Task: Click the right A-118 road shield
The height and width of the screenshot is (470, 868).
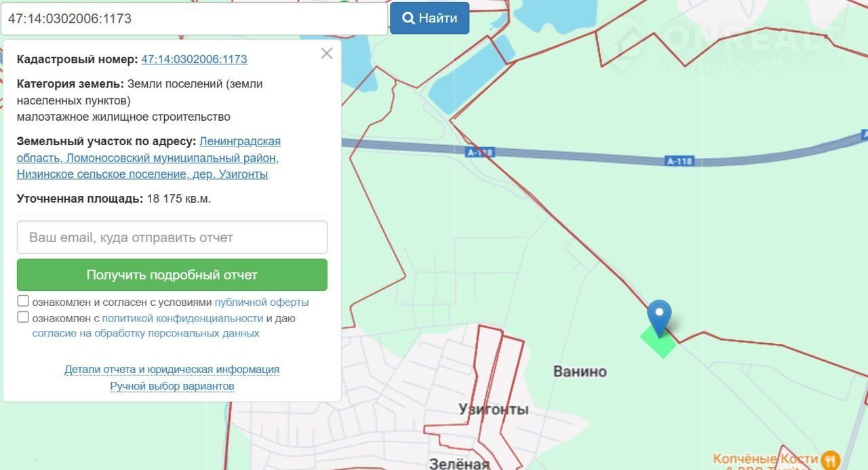Action: point(679,161)
